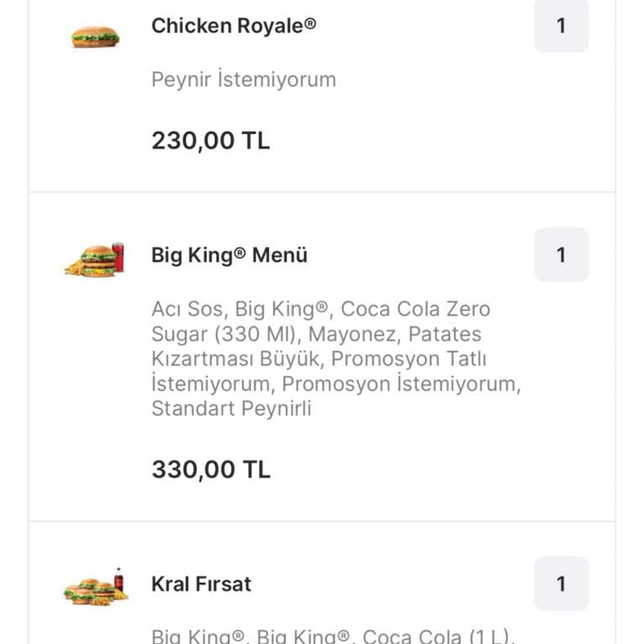The image size is (644, 644).
Task: Click the 230,00 TL price
Action: point(210,140)
